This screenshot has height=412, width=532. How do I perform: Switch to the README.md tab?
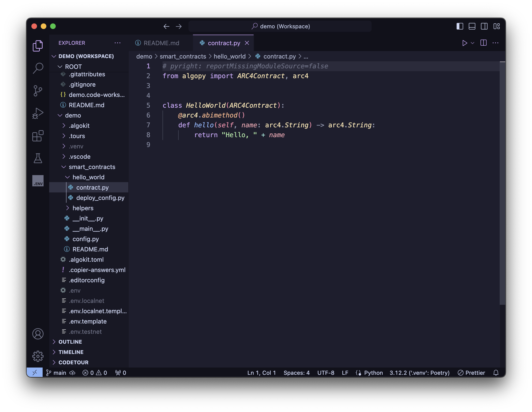[x=161, y=43]
